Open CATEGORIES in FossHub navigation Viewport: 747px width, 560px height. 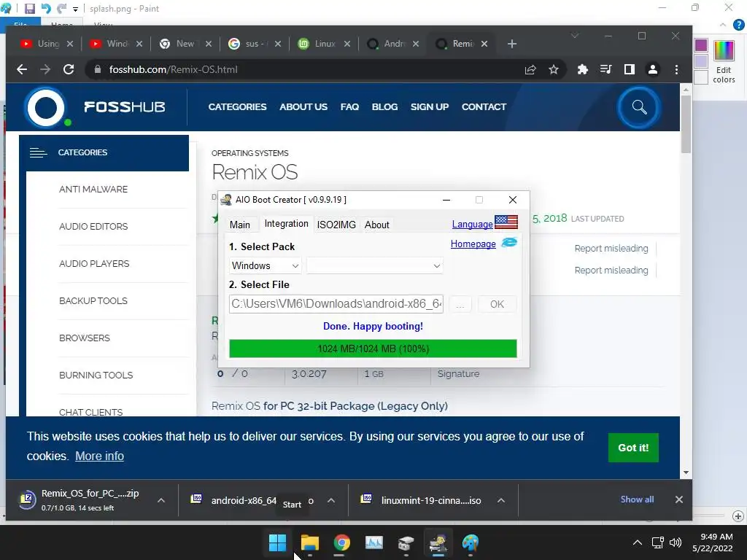(x=237, y=107)
